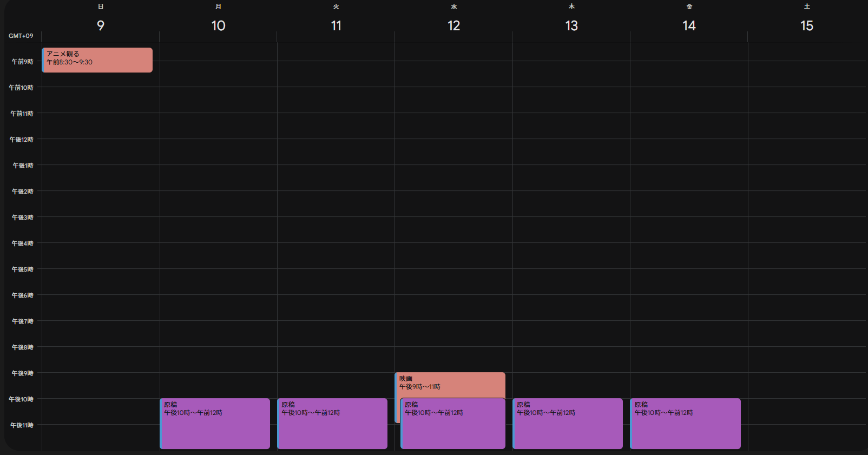Click the GMT+09 timezone label
868x455 pixels.
tap(21, 36)
